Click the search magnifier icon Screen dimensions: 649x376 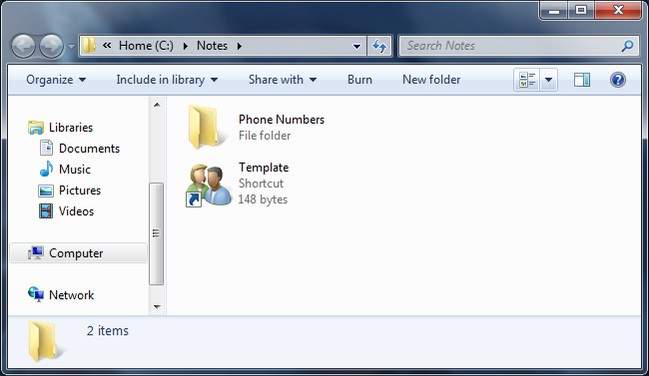627,46
